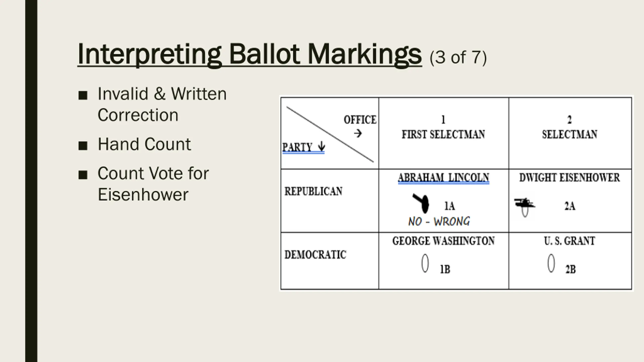The height and width of the screenshot is (362, 644).
Task: Select the filled-in oval for Abraham Lincoln
Action: (x=424, y=204)
